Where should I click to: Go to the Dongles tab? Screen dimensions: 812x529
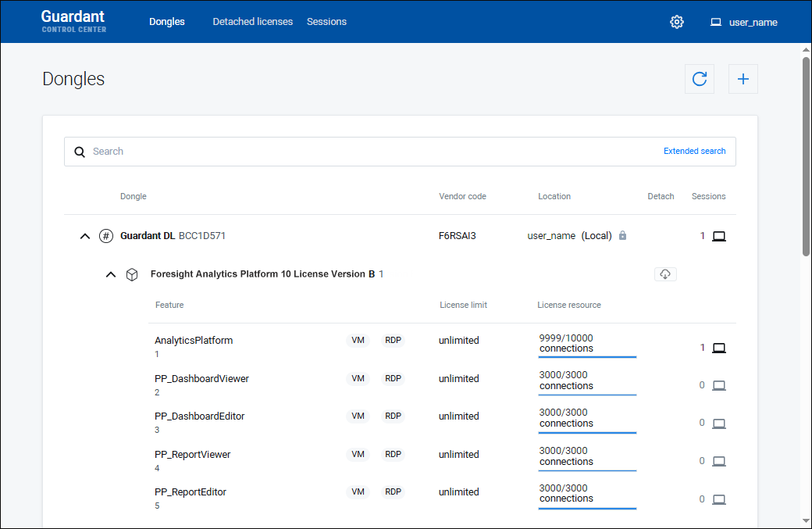pos(167,22)
